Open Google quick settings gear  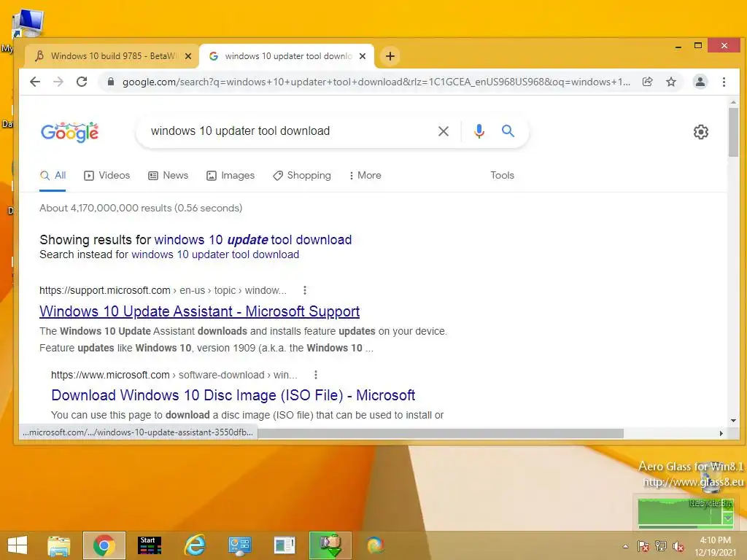(701, 132)
